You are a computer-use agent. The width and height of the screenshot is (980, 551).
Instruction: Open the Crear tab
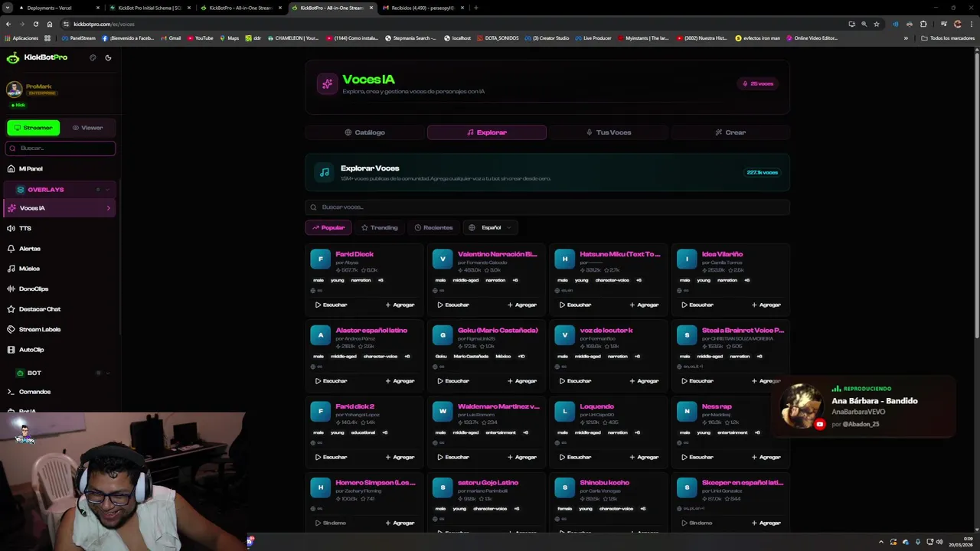(x=730, y=132)
